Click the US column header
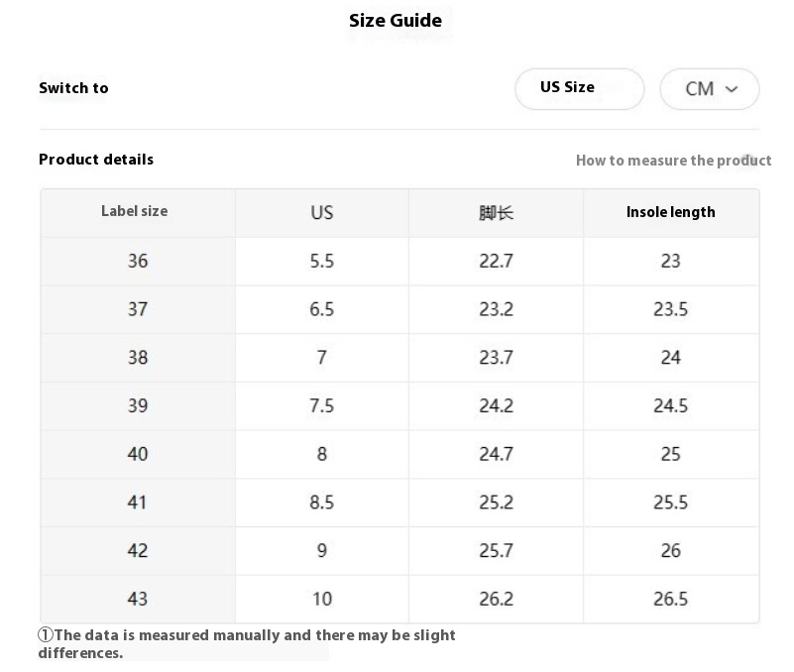 [x=322, y=213]
